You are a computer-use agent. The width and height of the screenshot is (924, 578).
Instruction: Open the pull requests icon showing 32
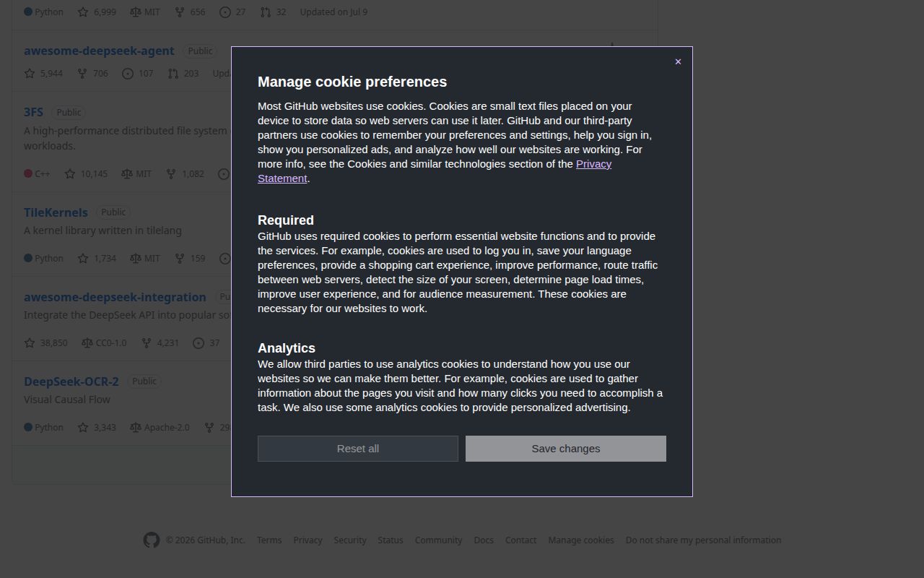point(266,12)
